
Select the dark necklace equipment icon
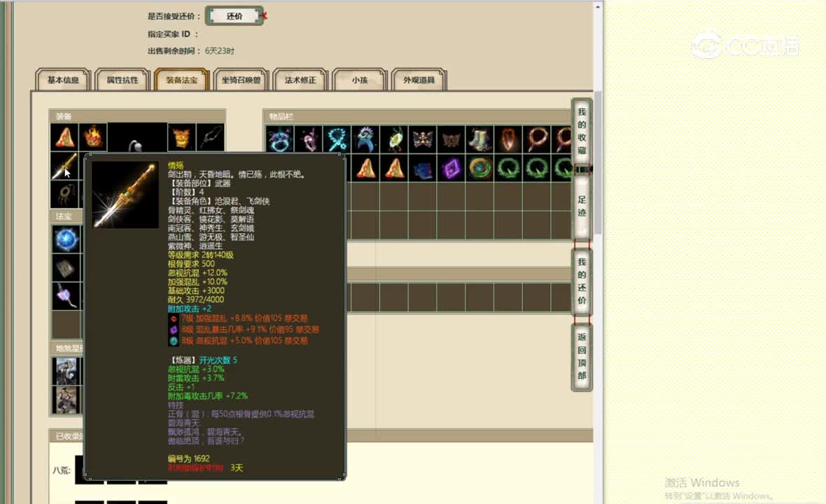pos(210,137)
